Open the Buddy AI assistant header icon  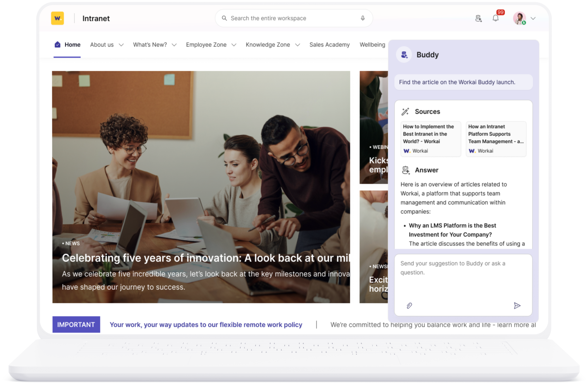478,18
